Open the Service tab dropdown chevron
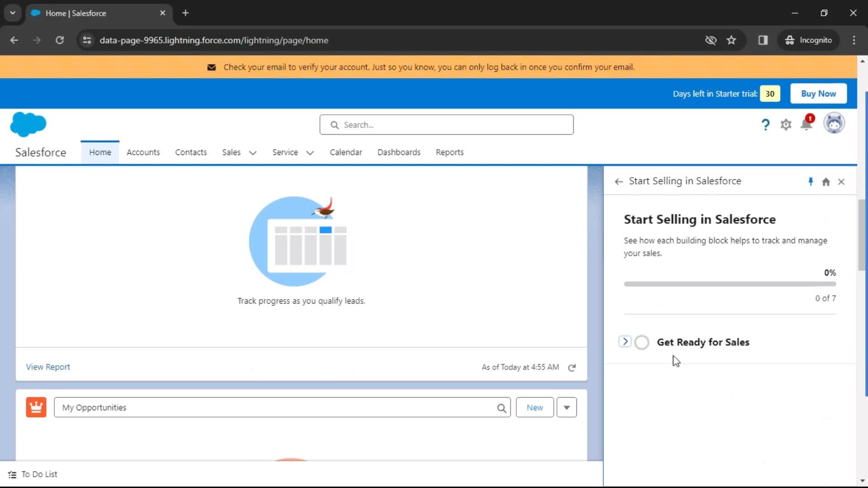This screenshot has height=488, width=868. tap(310, 153)
